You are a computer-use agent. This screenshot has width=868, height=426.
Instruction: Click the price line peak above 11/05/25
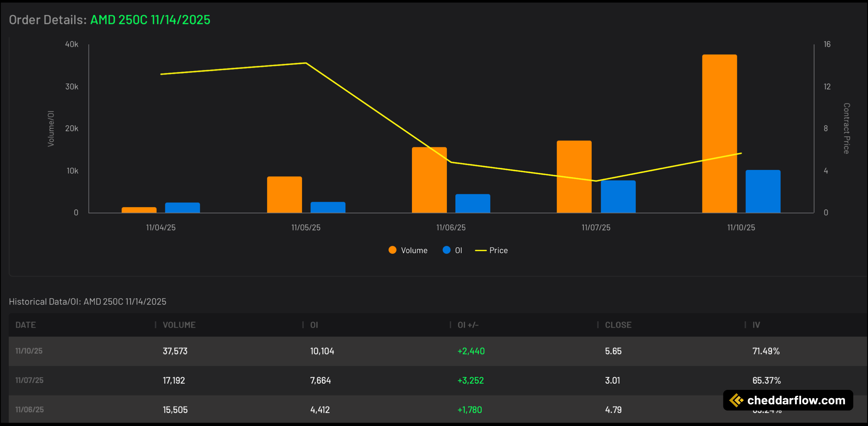(306, 63)
